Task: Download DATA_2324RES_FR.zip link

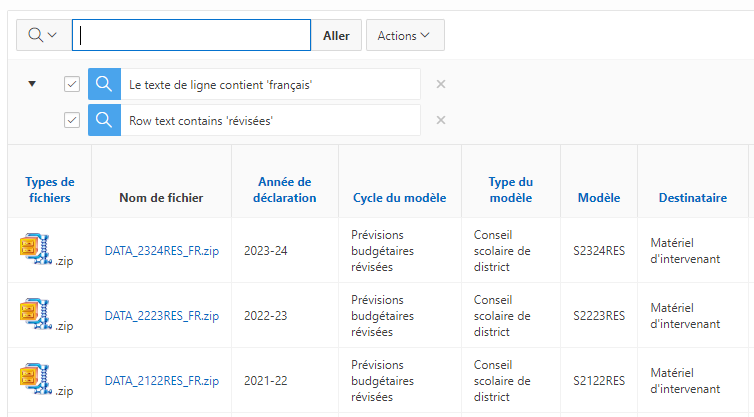Action: pyautogui.click(x=161, y=250)
